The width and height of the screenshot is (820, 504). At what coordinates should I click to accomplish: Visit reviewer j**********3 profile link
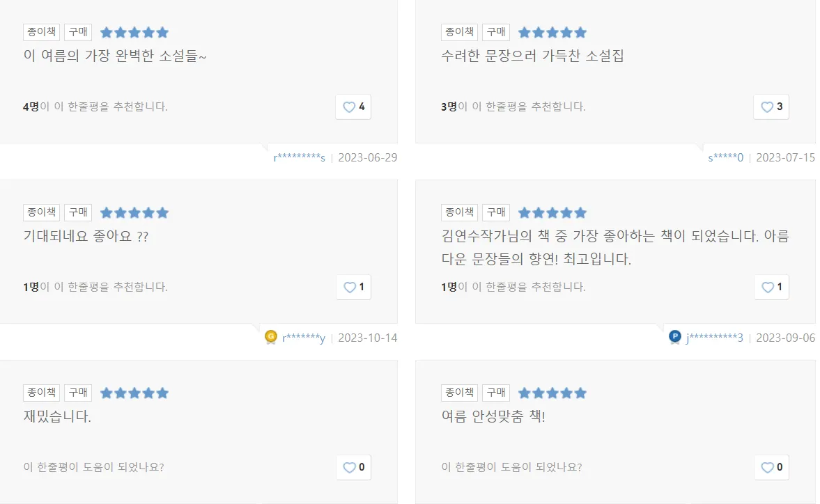click(714, 338)
